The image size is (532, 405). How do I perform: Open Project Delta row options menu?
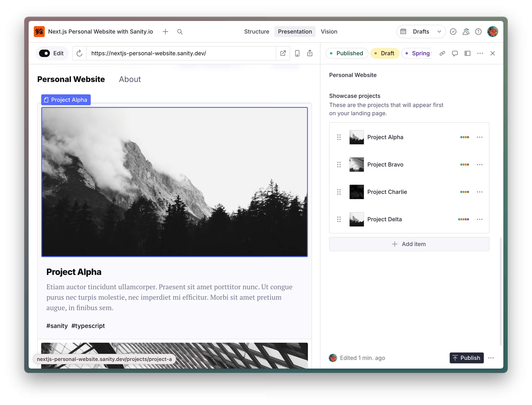479,219
